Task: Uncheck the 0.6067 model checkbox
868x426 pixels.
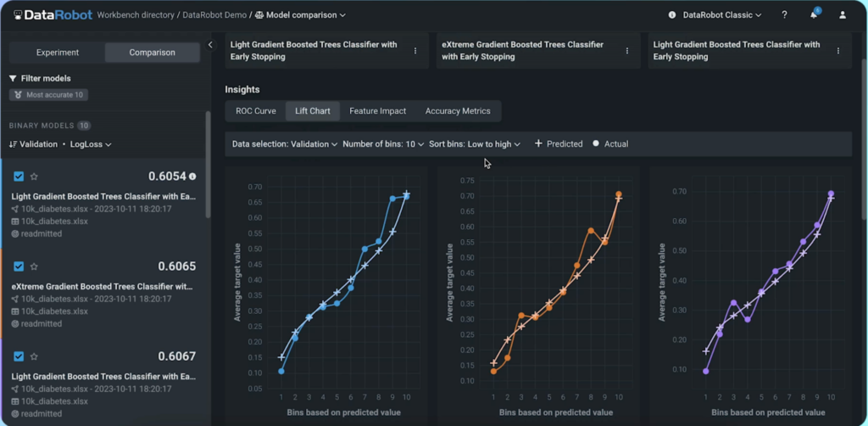Action: coord(19,356)
